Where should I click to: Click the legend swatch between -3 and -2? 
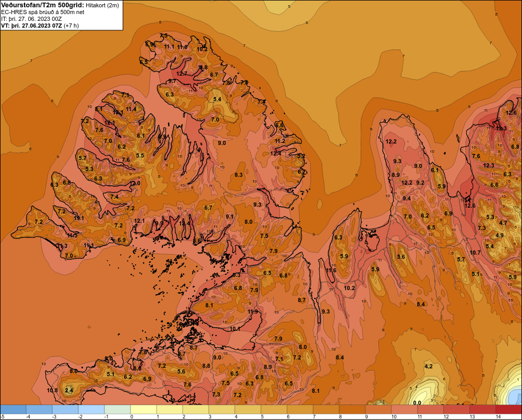coord(66,410)
